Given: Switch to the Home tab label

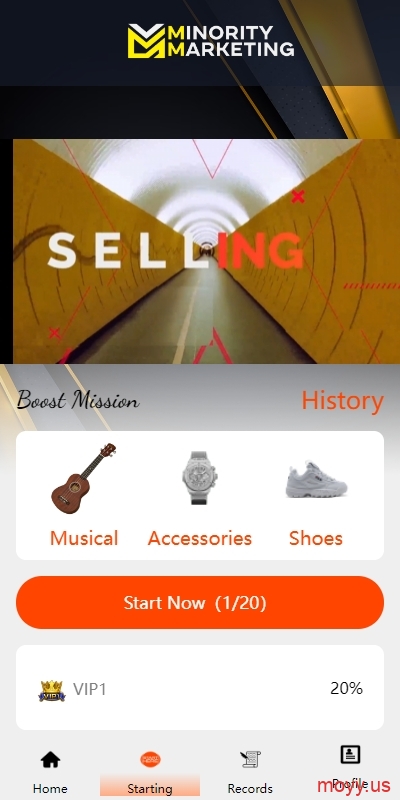Looking at the screenshot, I should coord(50,788).
